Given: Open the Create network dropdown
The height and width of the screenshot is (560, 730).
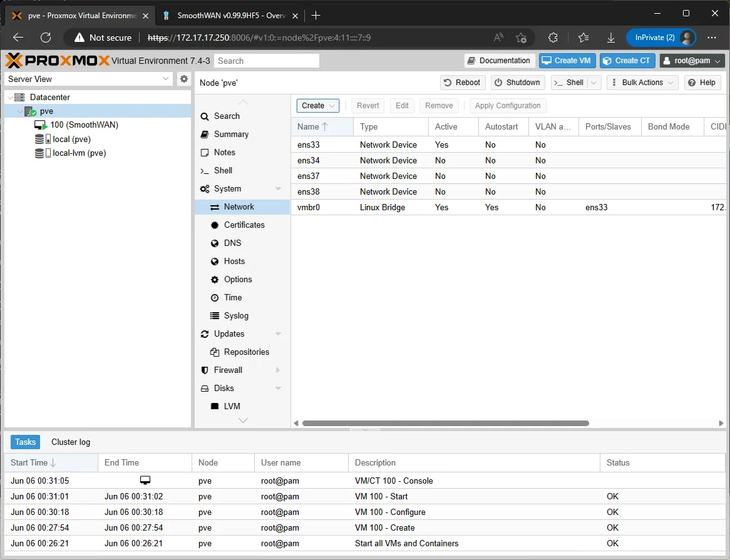Looking at the screenshot, I should [x=318, y=106].
